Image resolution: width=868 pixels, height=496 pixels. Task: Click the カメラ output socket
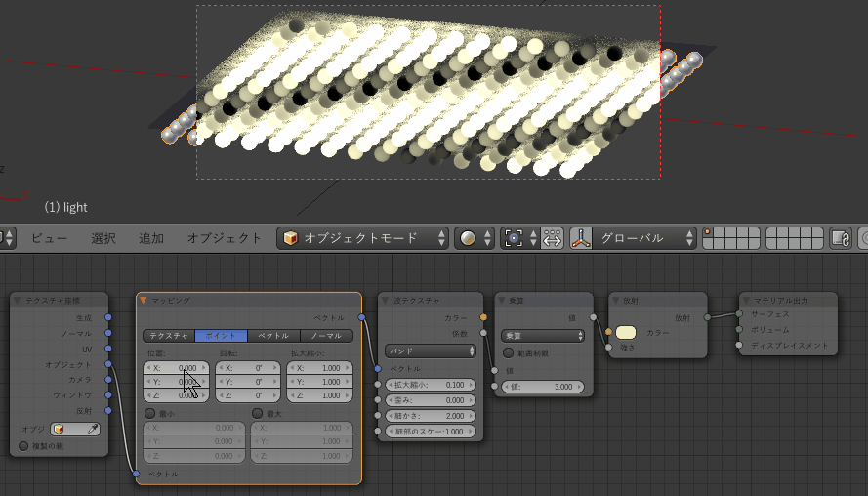coord(108,380)
